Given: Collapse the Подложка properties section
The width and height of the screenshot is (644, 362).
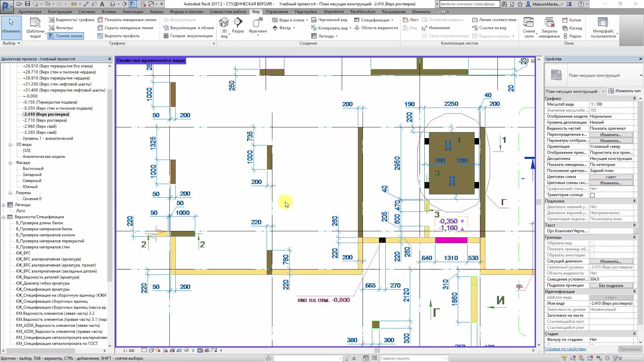Looking at the screenshot, I should coord(634,201).
